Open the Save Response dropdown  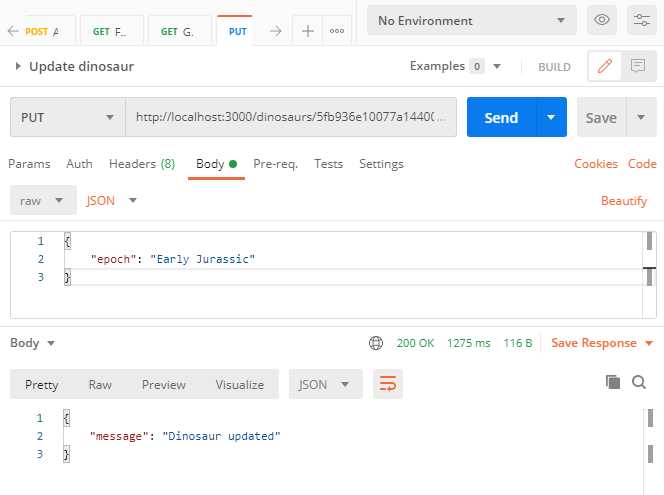click(x=602, y=343)
